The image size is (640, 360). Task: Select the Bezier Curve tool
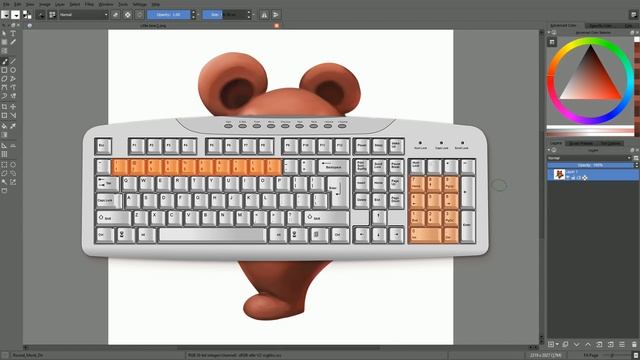[4, 87]
